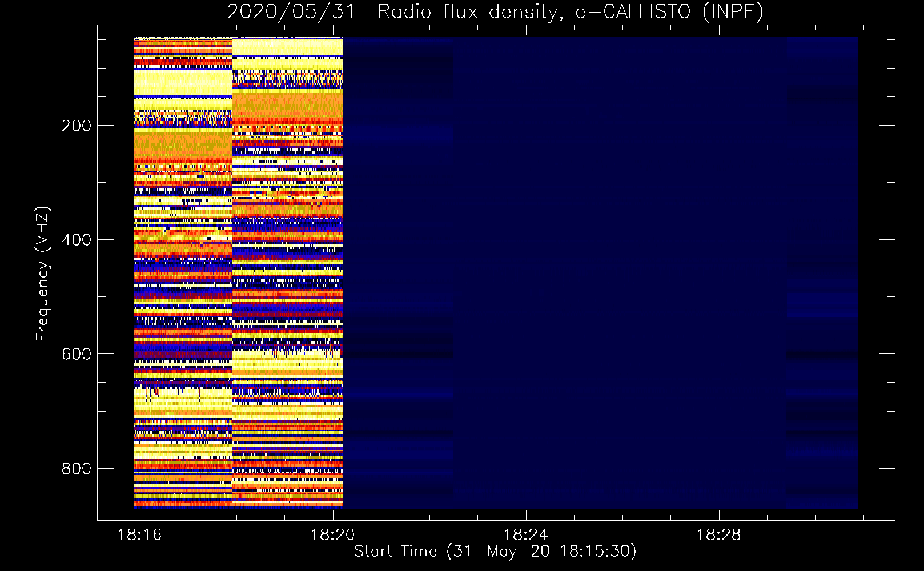Image resolution: width=924 pixels, height=571 pixels.
Task: Click the 800 frequency tick label
Action: click(x=77, y=469)
